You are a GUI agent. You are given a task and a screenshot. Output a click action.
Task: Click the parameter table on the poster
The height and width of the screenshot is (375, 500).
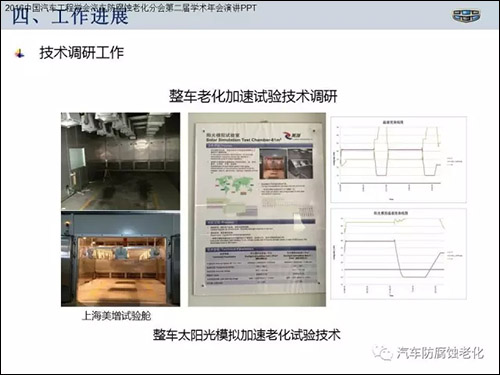click(260, 267)
